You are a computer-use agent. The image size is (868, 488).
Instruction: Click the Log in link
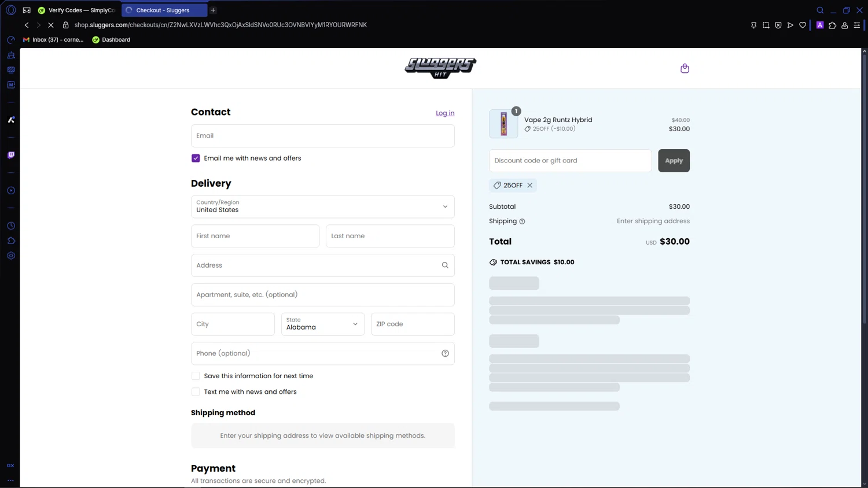tap(445, 113)
